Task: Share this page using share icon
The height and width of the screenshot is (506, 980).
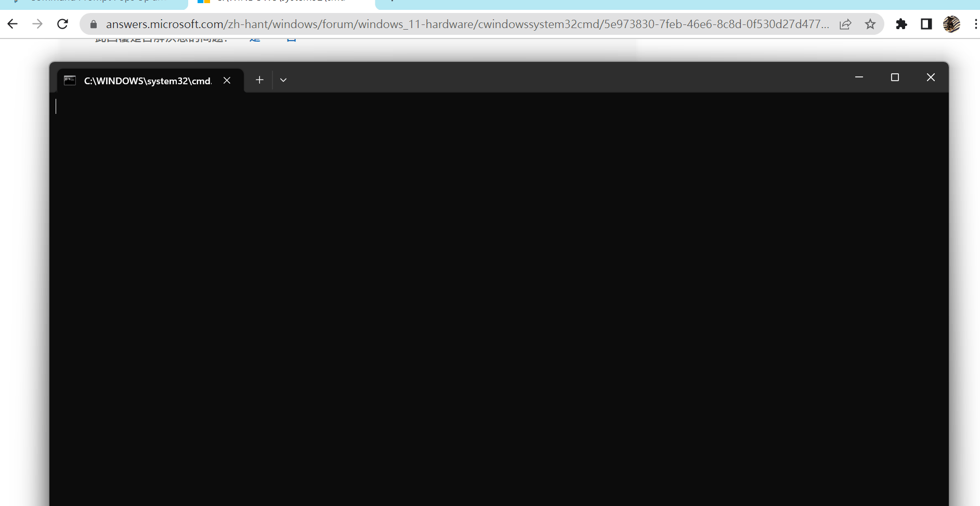Action: [x=845, y=24]
